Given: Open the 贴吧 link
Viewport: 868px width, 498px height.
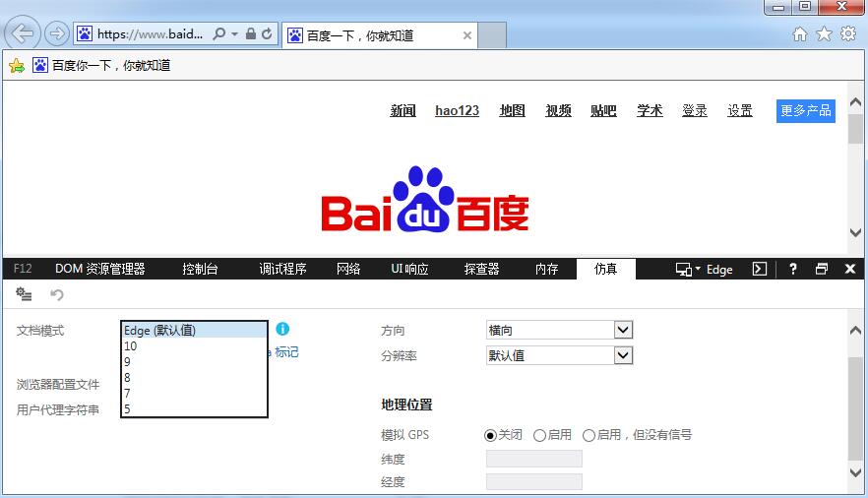Looking at the screenshot, I should coord(603,110).
